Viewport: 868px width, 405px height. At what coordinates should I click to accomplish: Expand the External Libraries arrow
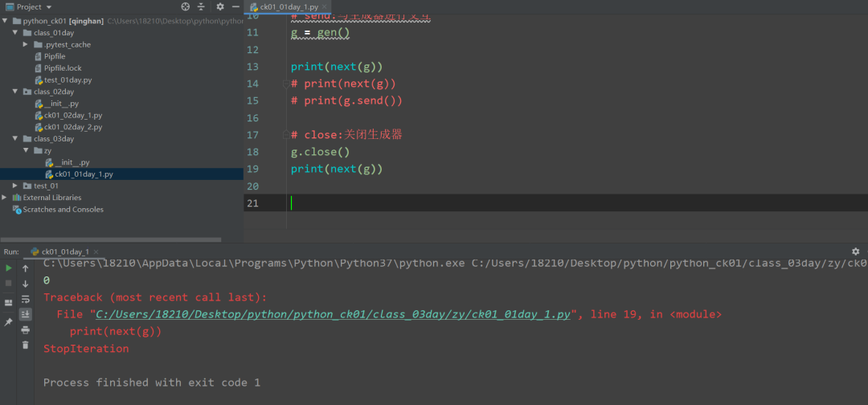tap(5, 197)
